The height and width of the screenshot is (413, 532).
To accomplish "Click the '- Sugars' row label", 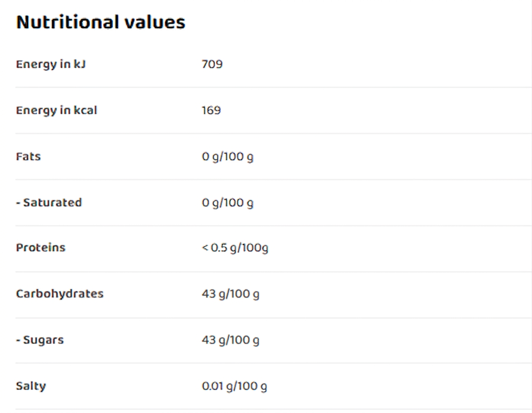I will tap(40, 340).
